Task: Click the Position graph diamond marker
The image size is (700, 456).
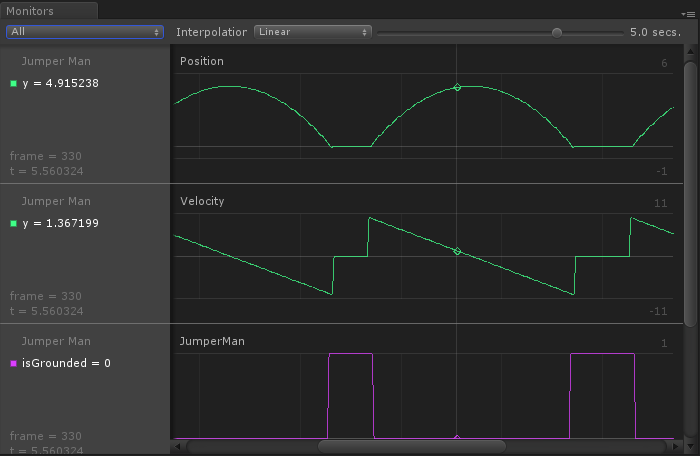Action: click(457, 87)
